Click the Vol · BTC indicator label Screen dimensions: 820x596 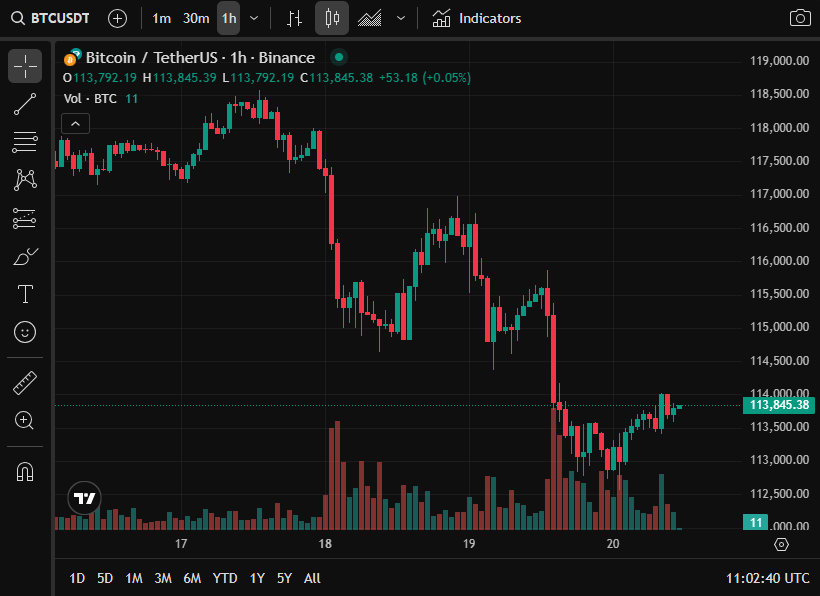coord(90,99)
